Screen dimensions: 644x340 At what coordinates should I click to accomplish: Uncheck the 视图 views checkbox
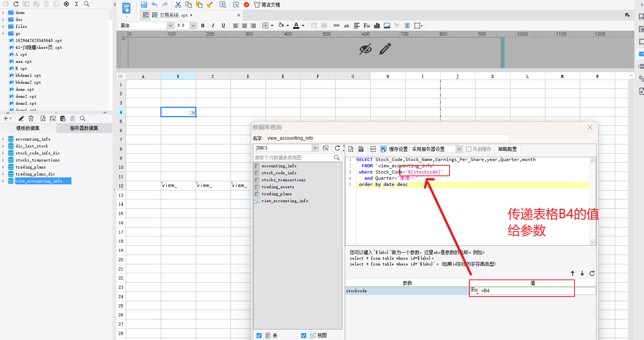tap(304, 335)
